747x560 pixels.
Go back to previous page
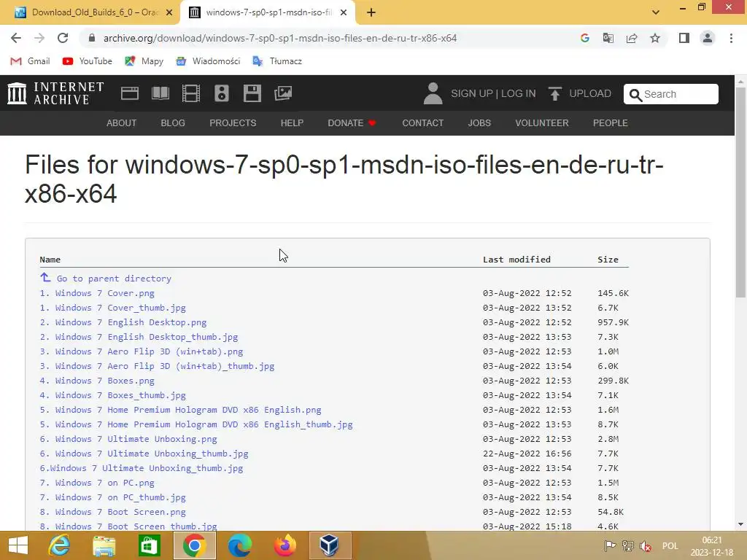(x=16, y=38)
